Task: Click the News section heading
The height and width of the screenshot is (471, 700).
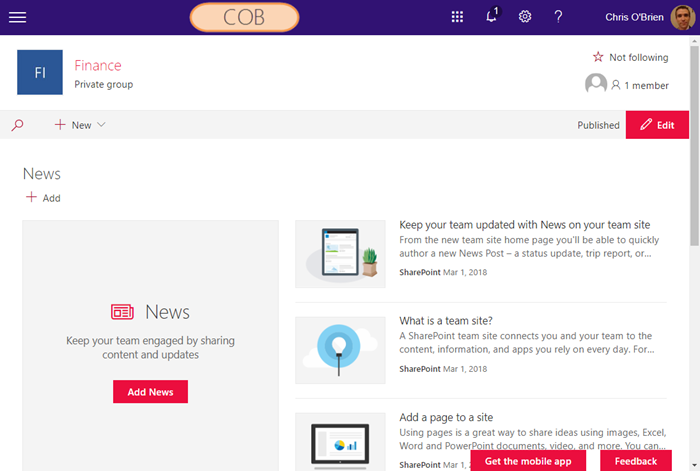Action: pyautogui.click(x=42, y=174)
